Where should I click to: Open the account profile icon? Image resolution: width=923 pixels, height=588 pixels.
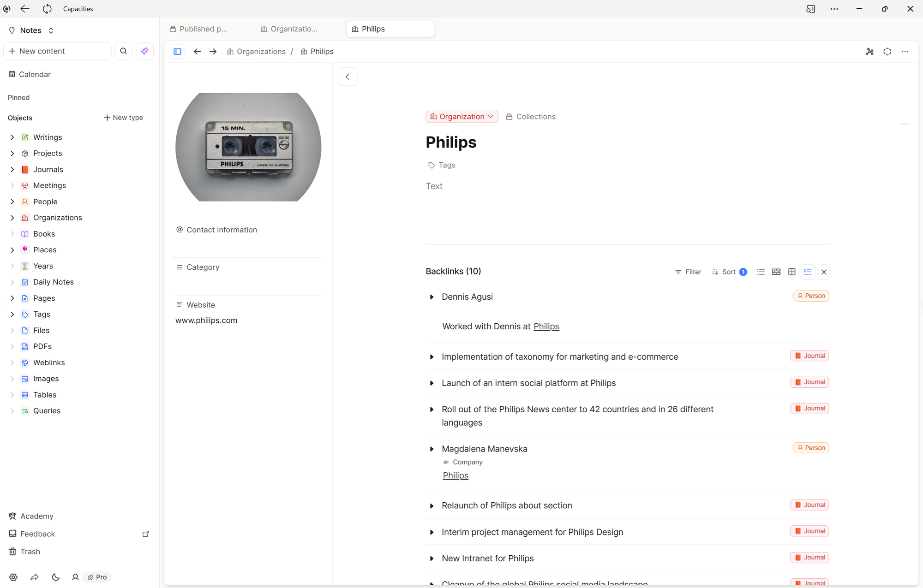pos(75,577)
